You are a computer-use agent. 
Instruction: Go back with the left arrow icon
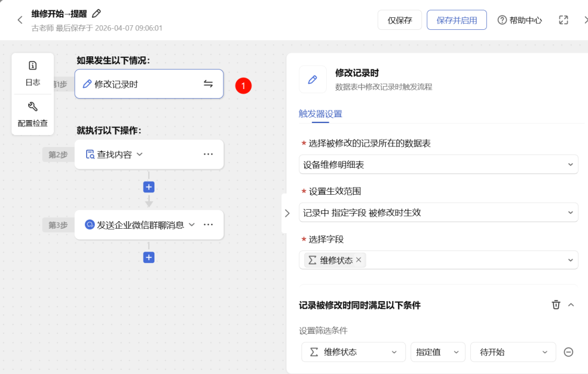click(20, 20)
